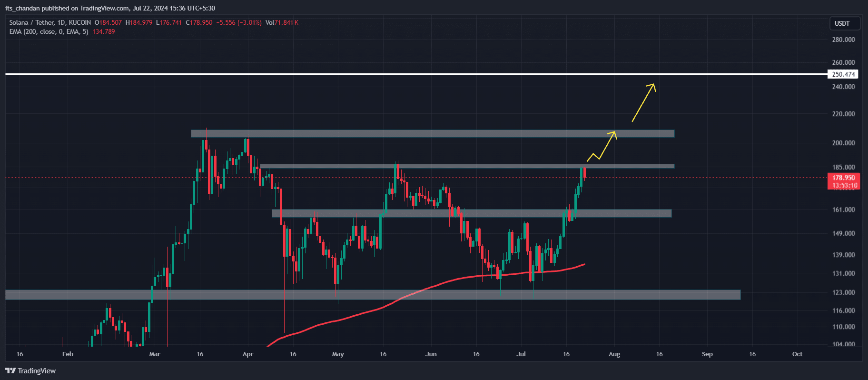Click the low value L176.741

pos(169,22)
